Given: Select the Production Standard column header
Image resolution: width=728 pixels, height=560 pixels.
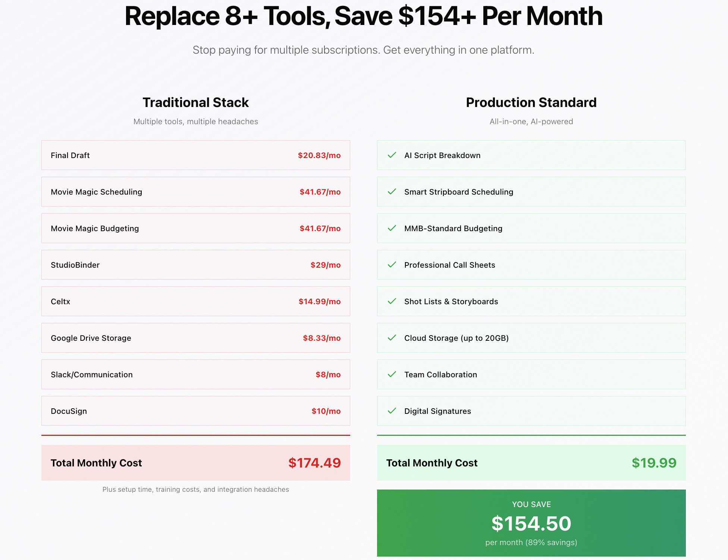Looking at the screenshot, I should click(x=531, y=102).
